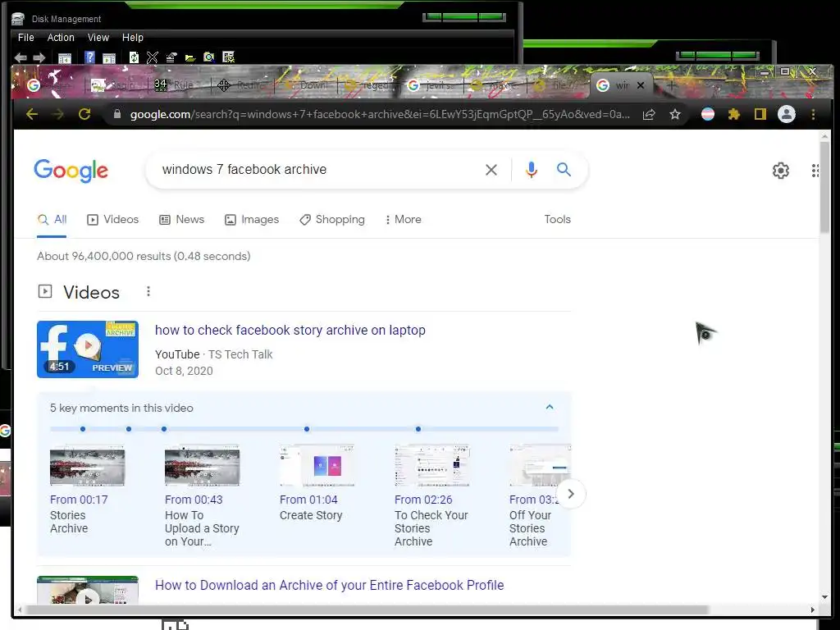
Task: Click the Chrome back arrow
Action: tap(32, 114)
